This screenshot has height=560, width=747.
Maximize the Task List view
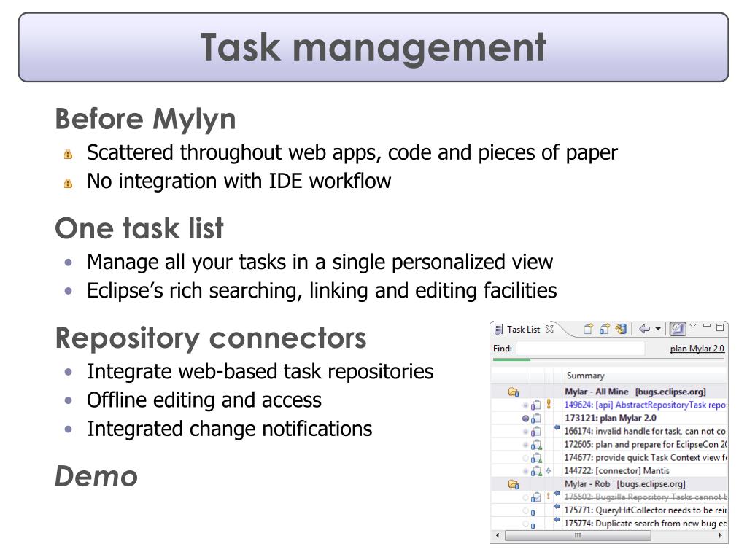coord(720,327)
